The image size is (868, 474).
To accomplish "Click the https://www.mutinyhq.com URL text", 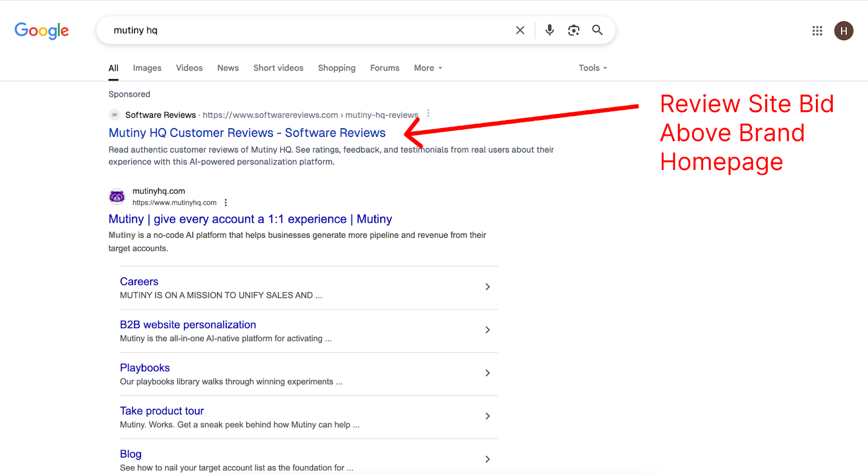I will (x=174, y=203).
